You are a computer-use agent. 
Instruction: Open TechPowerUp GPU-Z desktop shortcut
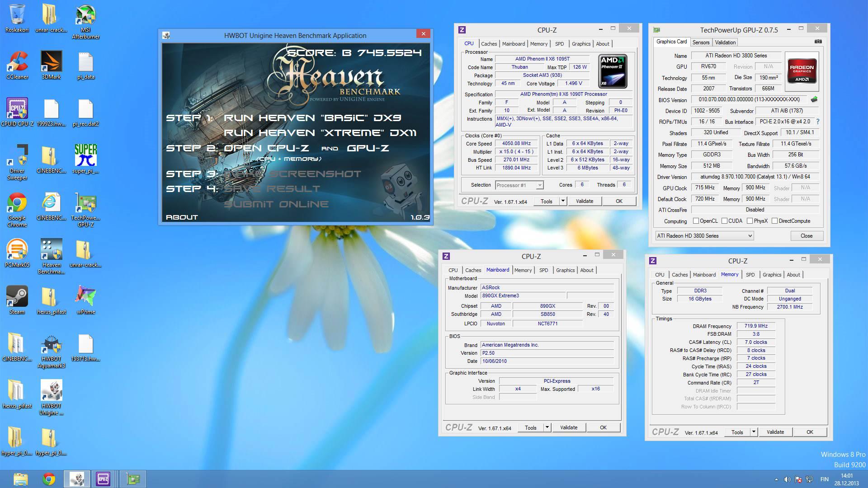pyautogui.click(x=85, y=210)
